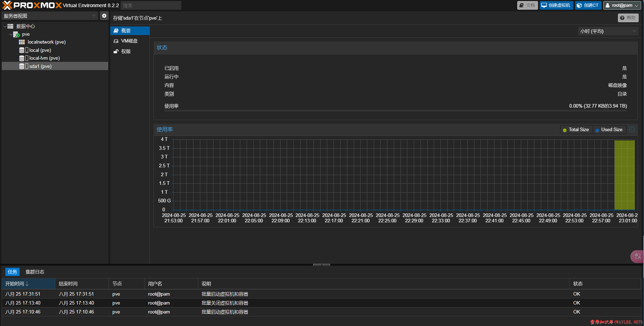Click the 搜索 search field
The image size is (644, 326).
coord(151,5)
